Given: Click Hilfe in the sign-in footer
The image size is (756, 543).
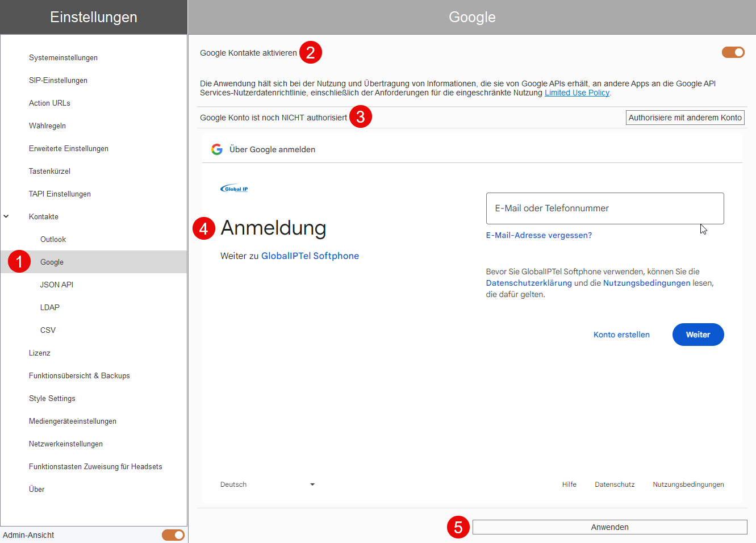Looking at the screenshot, I should click(x=569, y=484).
